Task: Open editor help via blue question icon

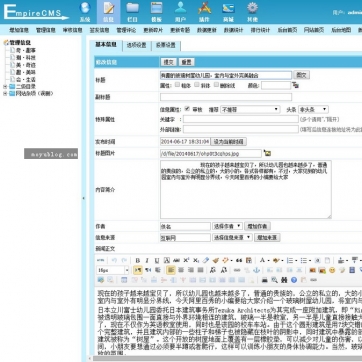Action: point(294,280)
